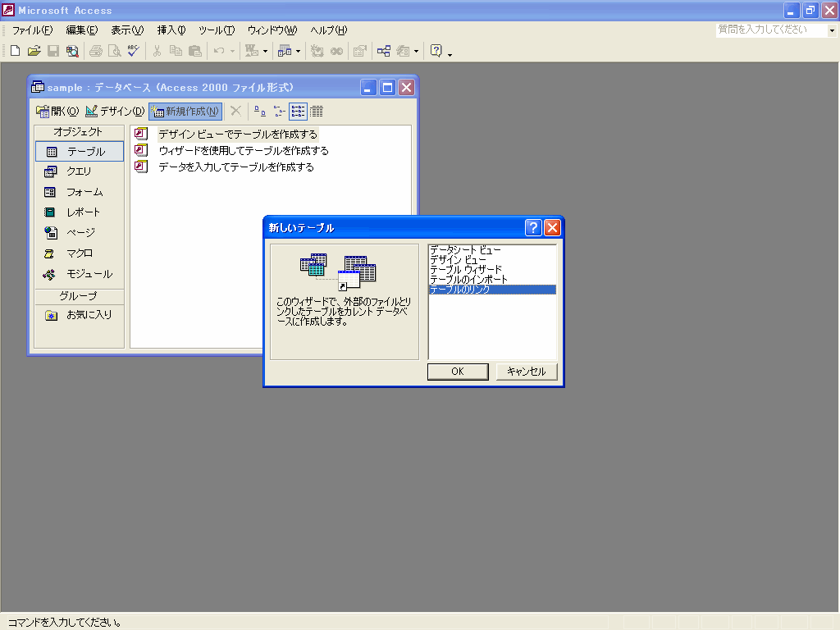Viewport: 840px width, 630px height.
Task: Select クエリ in the objects bar
Action: (x=80, y=171)
